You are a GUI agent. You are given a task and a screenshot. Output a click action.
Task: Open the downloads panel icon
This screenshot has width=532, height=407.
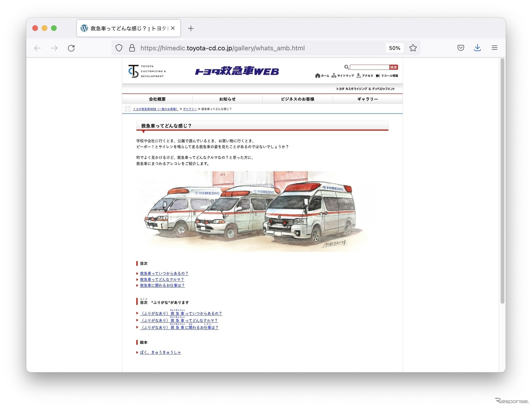coord(477,48)
